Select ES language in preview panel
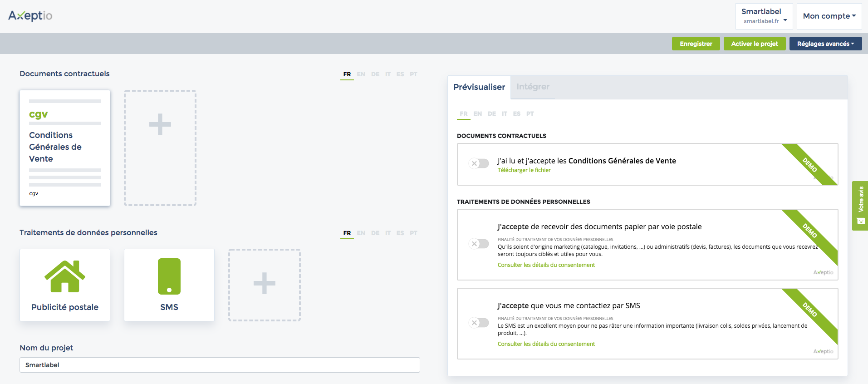 pos(517,114)
